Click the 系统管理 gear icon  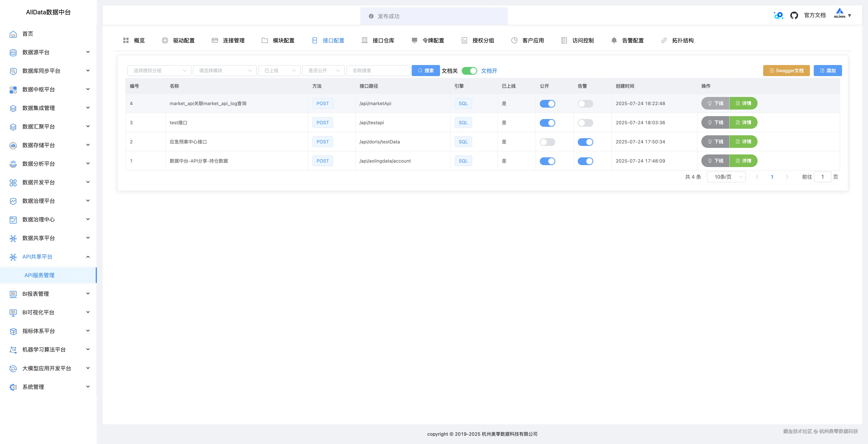point(13,387)
